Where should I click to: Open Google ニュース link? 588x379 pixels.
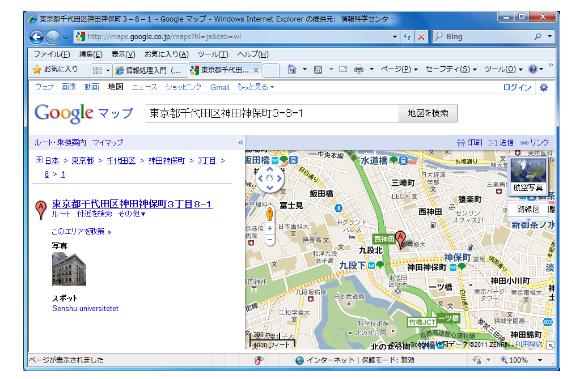pos(145,87)
